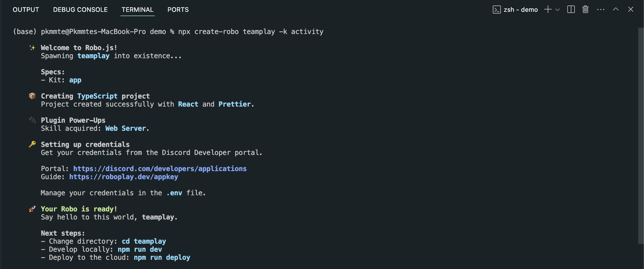Click 'npx create-robo teamplay -k activity' command
Image resolution: width=644 pixels, height=269 pixels.
point(251,31)
